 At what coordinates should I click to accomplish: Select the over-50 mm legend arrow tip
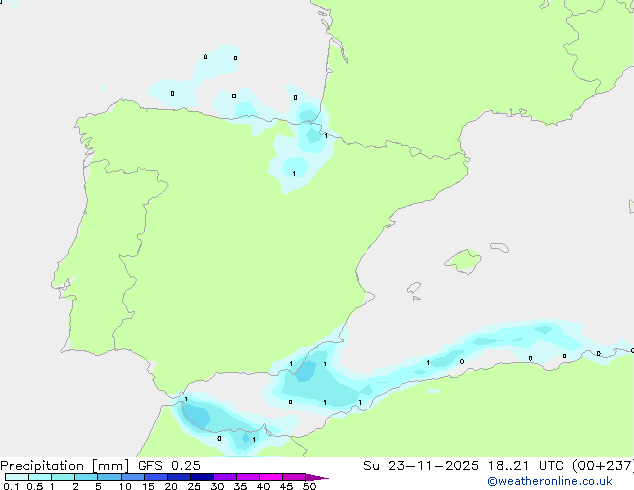coord(317,477)
